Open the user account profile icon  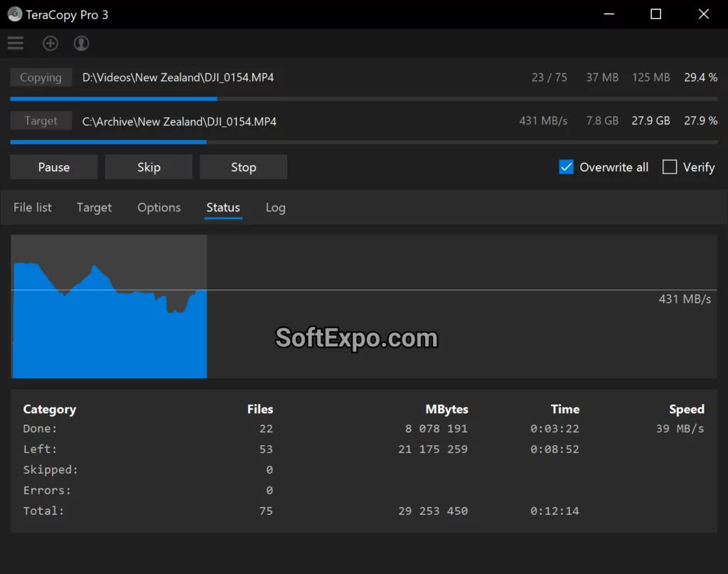click(81, 43)
